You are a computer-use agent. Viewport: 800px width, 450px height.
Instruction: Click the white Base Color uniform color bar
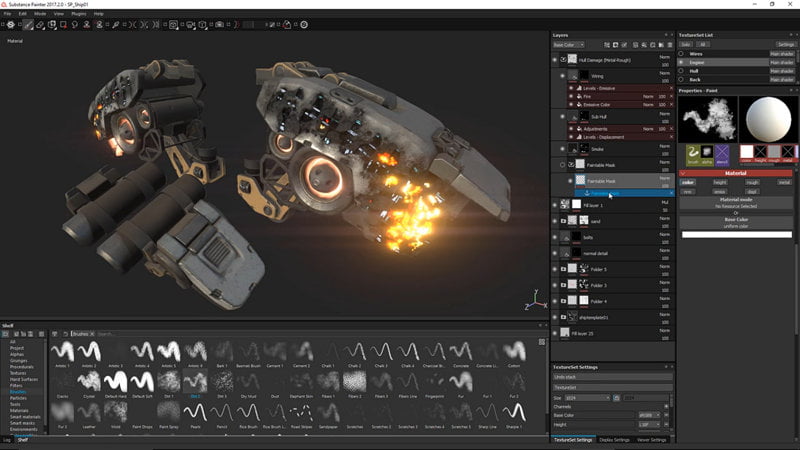736,234
